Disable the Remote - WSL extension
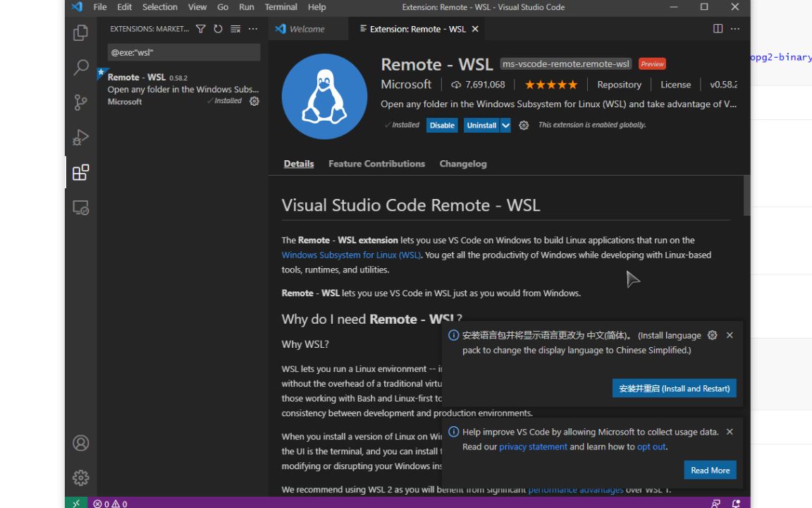Screen dimensions: 812x508 point(442,126)
